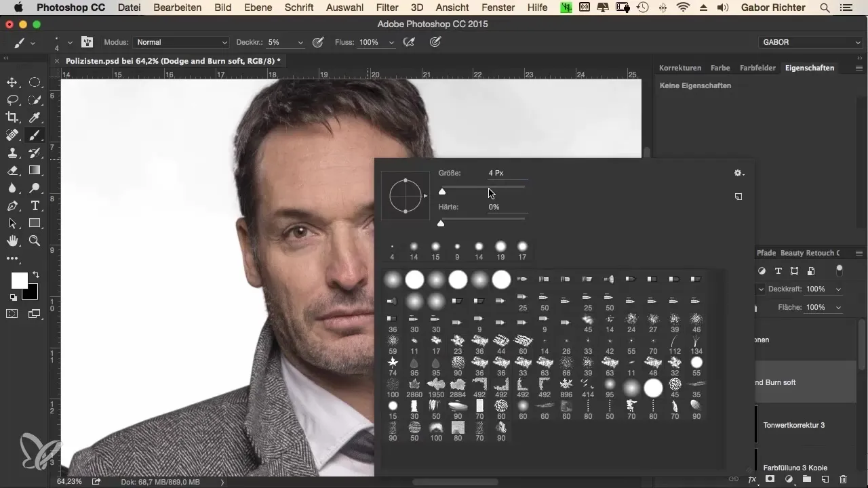The height and width of the screenshot is (488, 868).
Task: Select the Eyedropper tool
Action: pos(35,118)
